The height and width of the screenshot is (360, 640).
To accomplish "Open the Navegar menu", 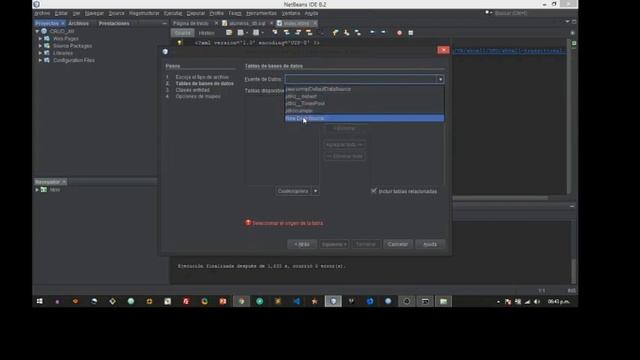I will click(x=94, y=13).
